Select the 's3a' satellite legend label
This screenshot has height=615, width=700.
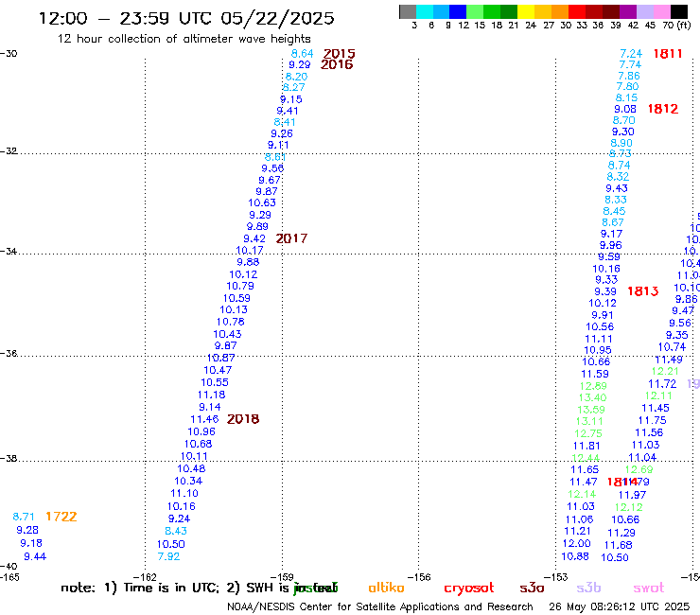coord(532,589)
